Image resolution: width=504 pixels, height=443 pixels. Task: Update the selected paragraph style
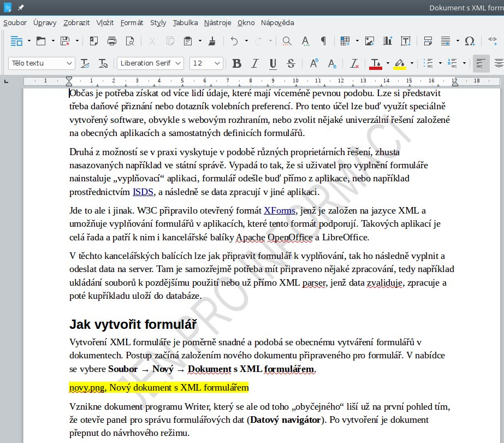click(85, 63)
